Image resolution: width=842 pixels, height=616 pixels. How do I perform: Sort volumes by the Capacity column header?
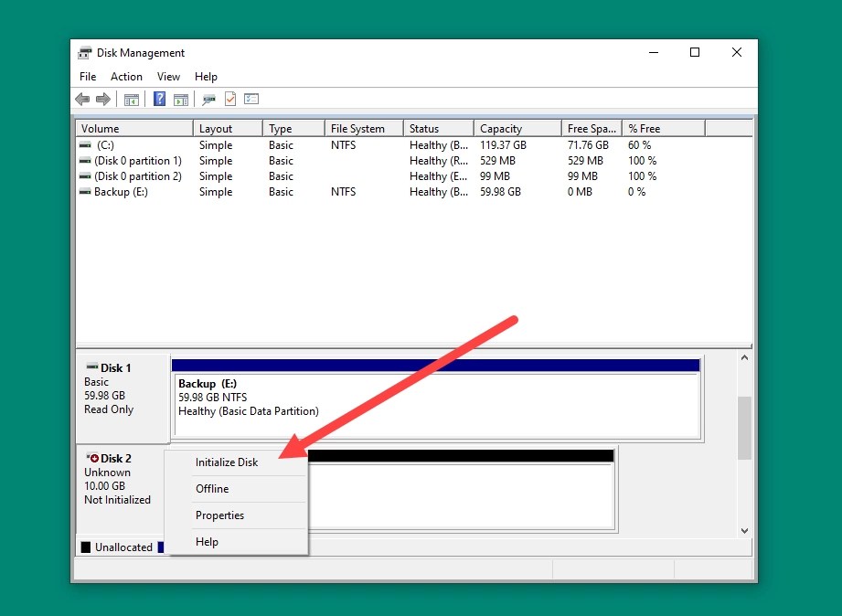[506, 128]
